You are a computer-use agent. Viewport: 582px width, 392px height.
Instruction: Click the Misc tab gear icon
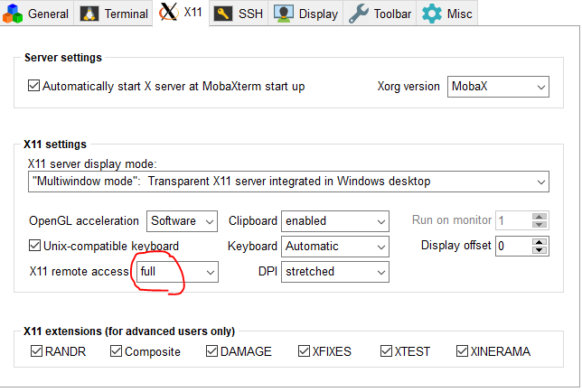pos(432,14)
